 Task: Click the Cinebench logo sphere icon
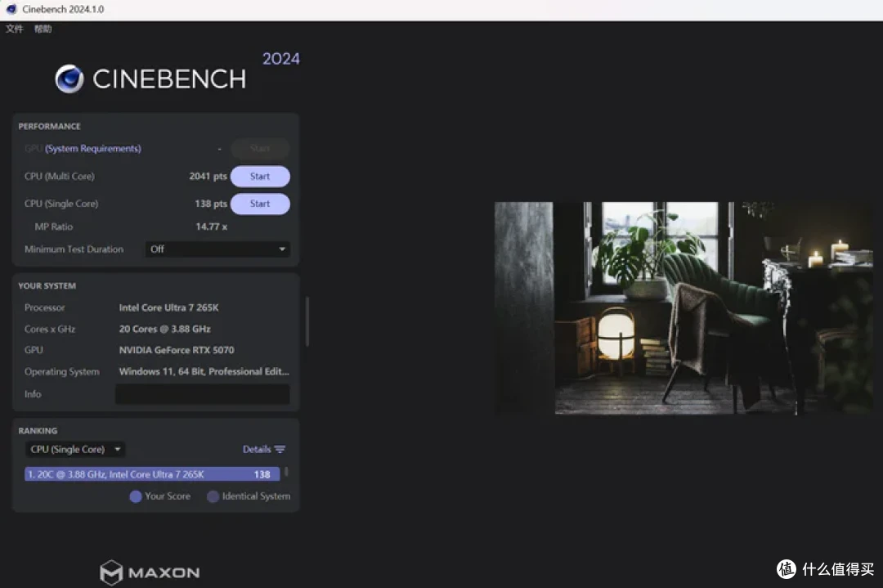point(69,79)
